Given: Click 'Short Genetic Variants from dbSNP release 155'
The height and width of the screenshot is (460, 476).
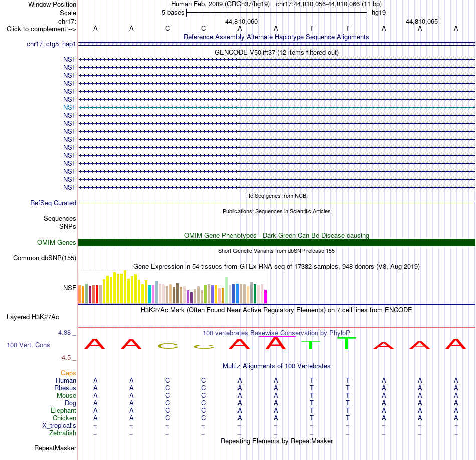Looking at the screenshot, I should coord(277,251).
